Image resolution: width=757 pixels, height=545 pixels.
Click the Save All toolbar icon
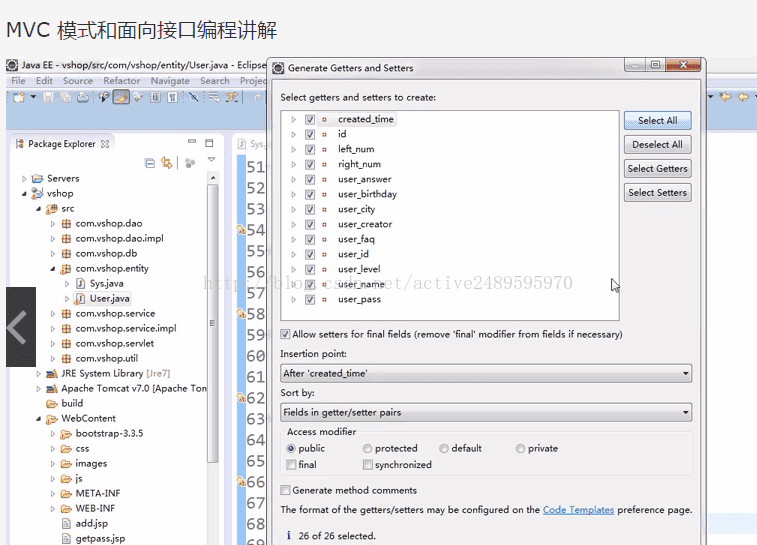66,97
